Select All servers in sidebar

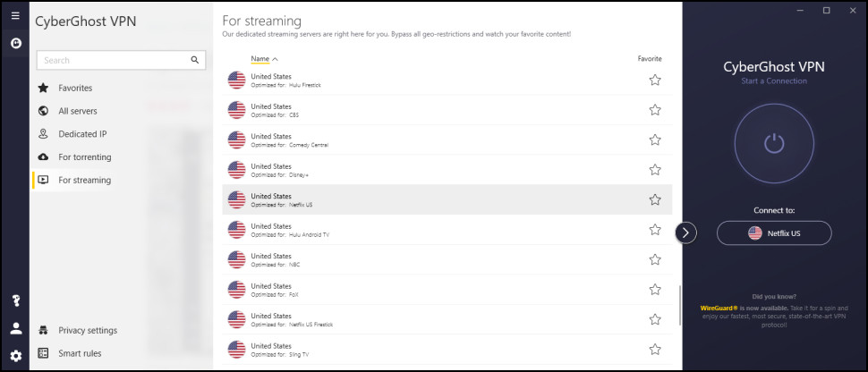click(78, 111)
